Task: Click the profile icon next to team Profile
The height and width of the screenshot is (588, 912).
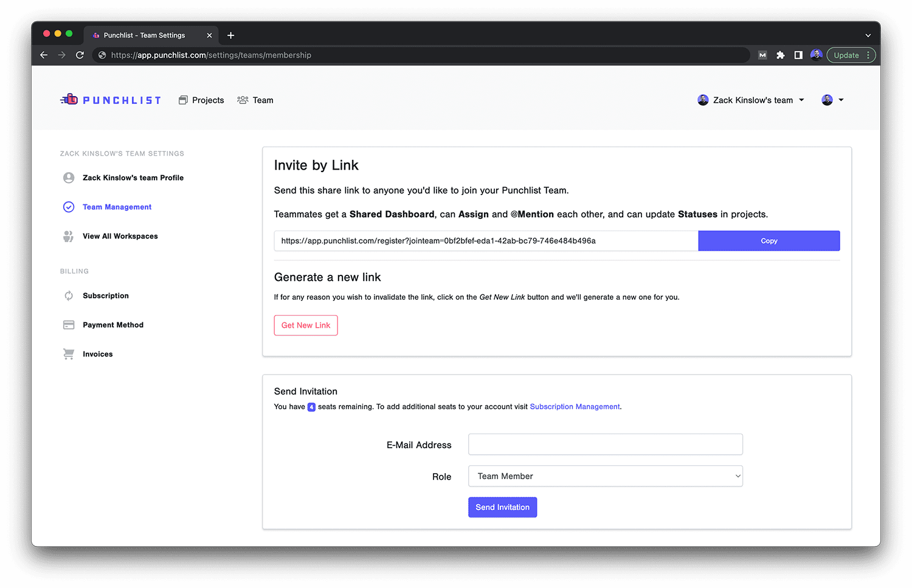Action: click(69, 178)
